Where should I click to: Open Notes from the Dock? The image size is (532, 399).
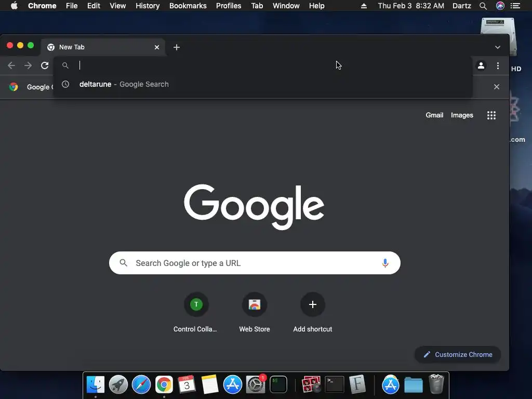pos(210,384)
